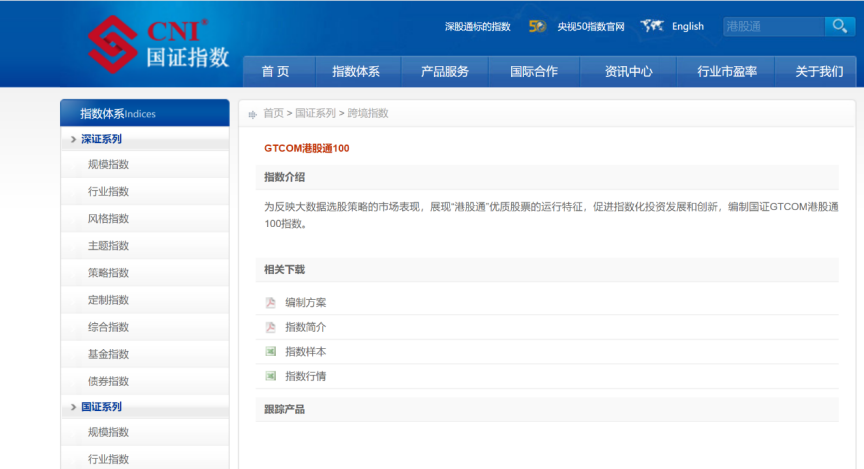
Task: Select 定制指数 in the sidebar
Action: point(108,300)
